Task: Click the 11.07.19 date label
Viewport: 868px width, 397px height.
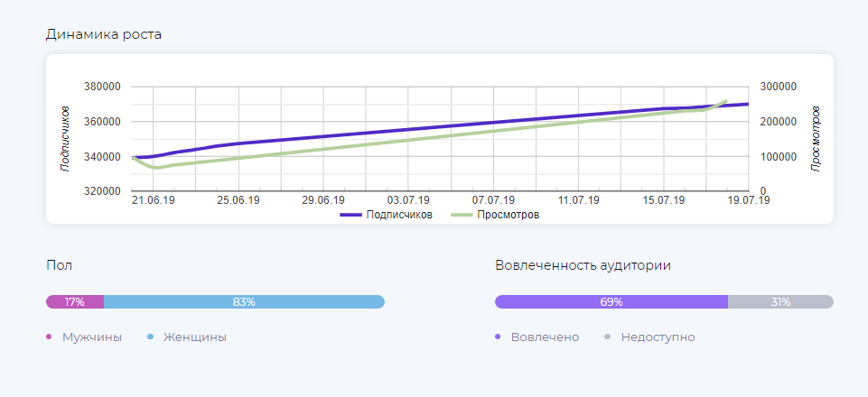Action: click(x=578, y=200)
